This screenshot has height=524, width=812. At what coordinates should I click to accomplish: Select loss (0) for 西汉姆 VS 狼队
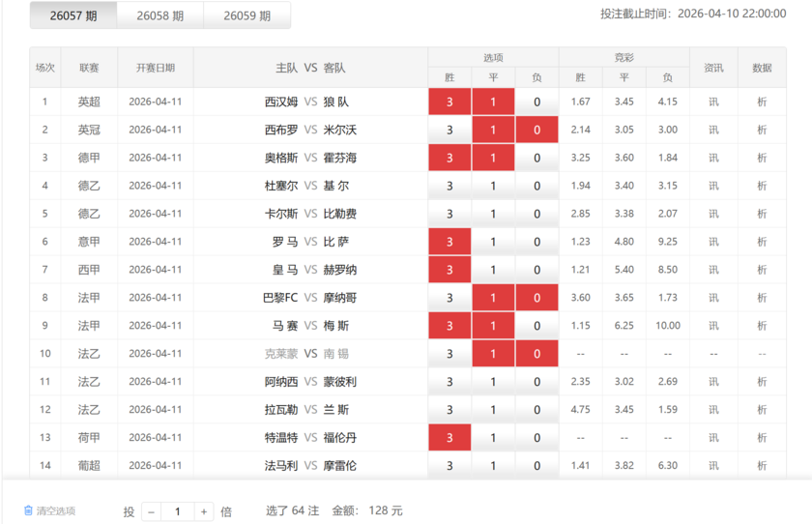coord(537,102)
